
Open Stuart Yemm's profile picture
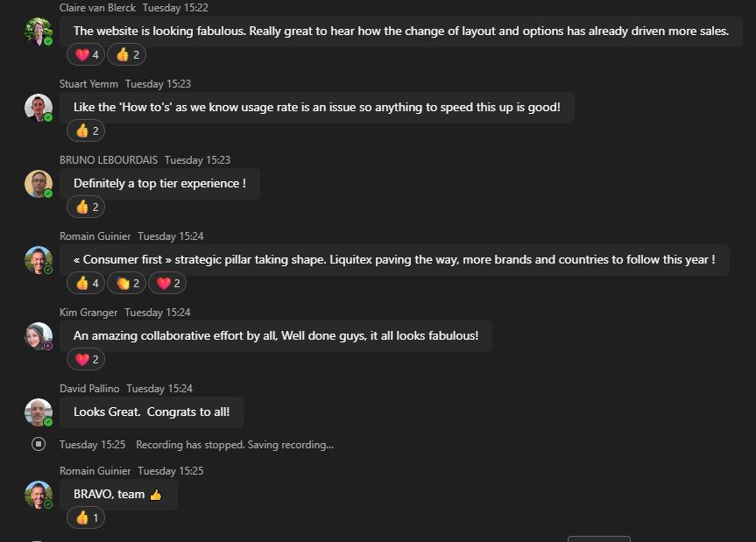(x=39, y=108)
